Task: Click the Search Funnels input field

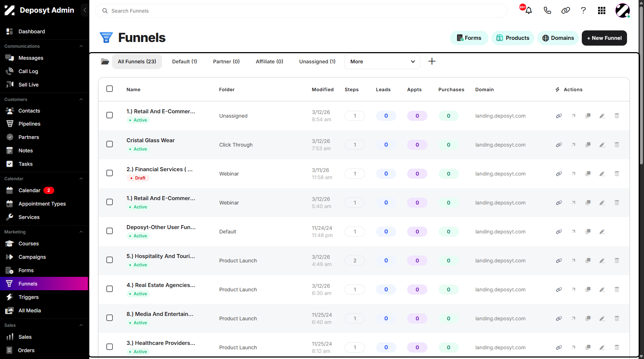Action: (x=301, y=11)
